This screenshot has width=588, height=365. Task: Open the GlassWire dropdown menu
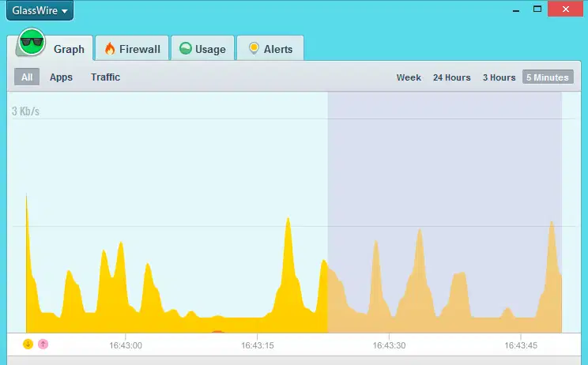click(x=40, y=10)
